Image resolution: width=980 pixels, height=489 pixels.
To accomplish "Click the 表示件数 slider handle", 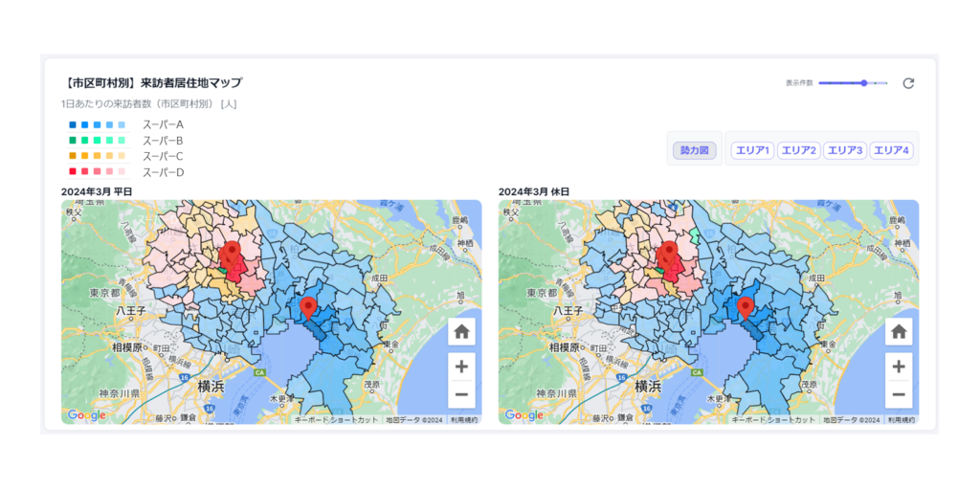I will [x=864, y=83].
